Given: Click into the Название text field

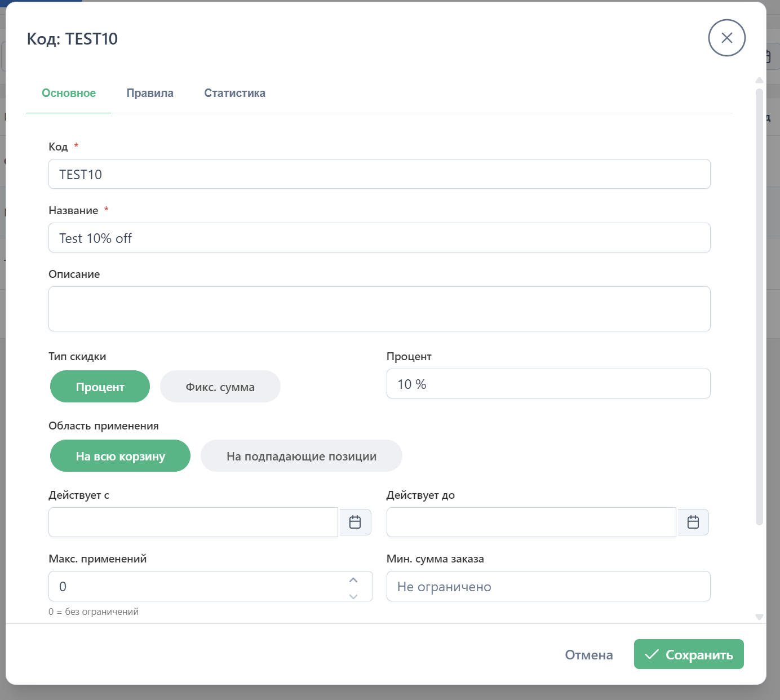Looking at the screenshot, I should [x=379, y=238].
